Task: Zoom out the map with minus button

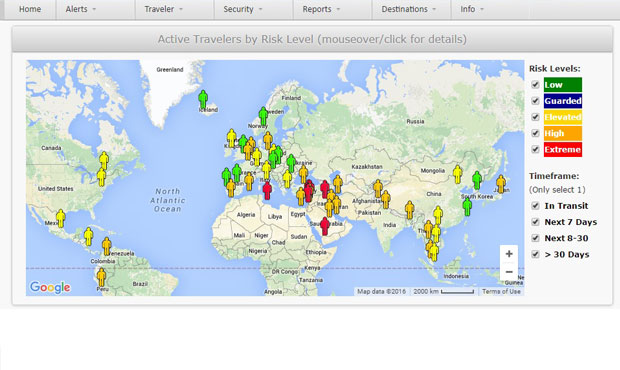Action: (x=509, y=272)
